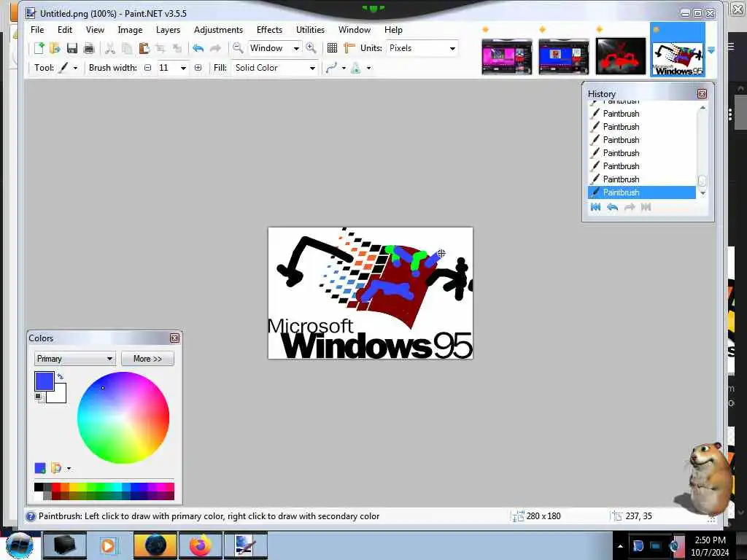Click the History panel redo arrow

point(630,207)
